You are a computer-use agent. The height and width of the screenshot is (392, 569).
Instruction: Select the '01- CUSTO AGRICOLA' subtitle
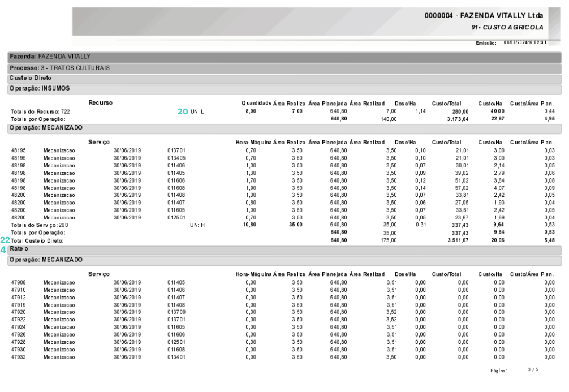[507, 27]
